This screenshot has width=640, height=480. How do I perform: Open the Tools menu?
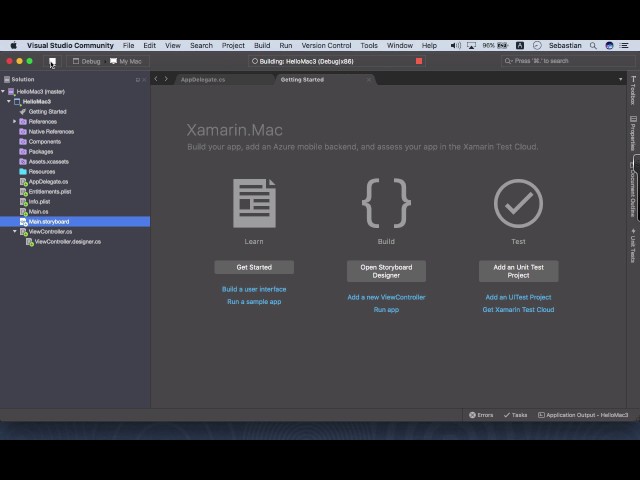(369, 45)
